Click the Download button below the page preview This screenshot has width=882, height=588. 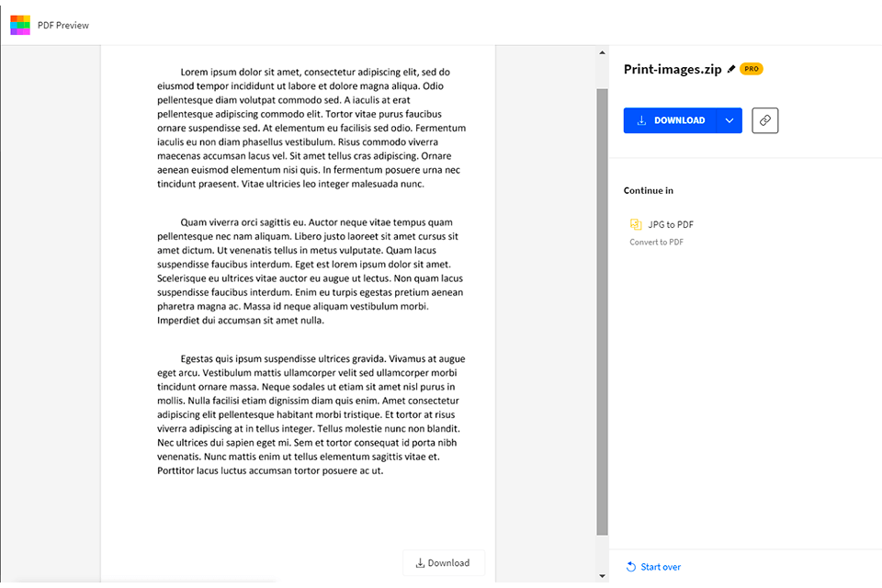coord(443,562)
